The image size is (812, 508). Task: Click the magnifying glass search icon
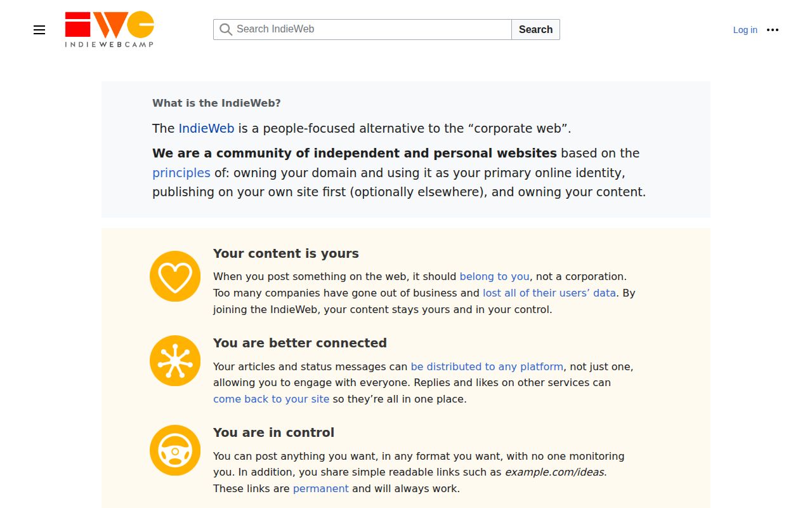(x=226, y=29)
